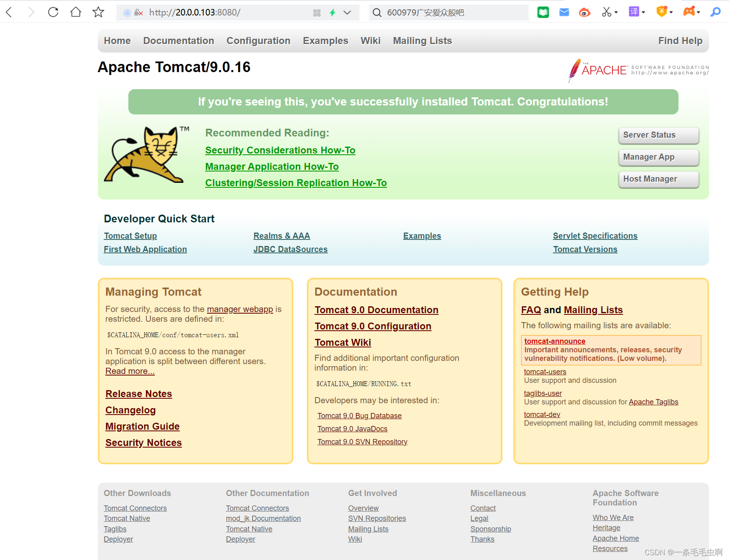Follow the manager webapp link
Image resolution: width=729 pixels, height=560 pixels.
240,309
